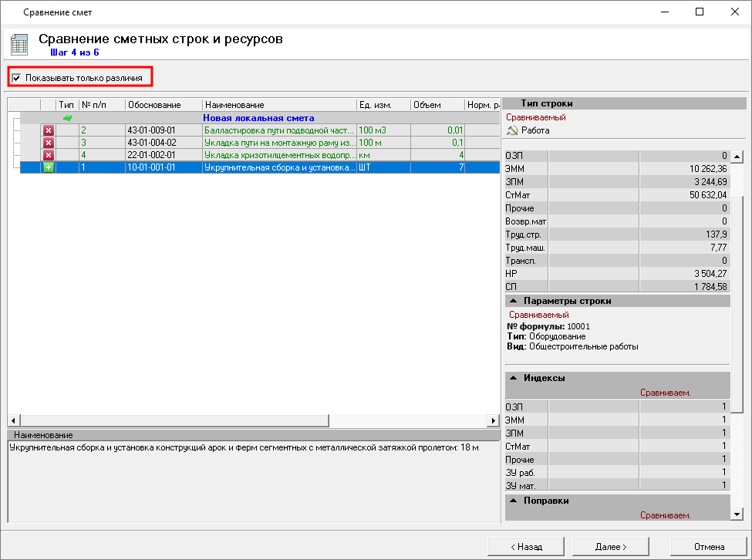Collapse the Поправки section
Viewport: 752px width, 560px height.
tap(513, 501)
